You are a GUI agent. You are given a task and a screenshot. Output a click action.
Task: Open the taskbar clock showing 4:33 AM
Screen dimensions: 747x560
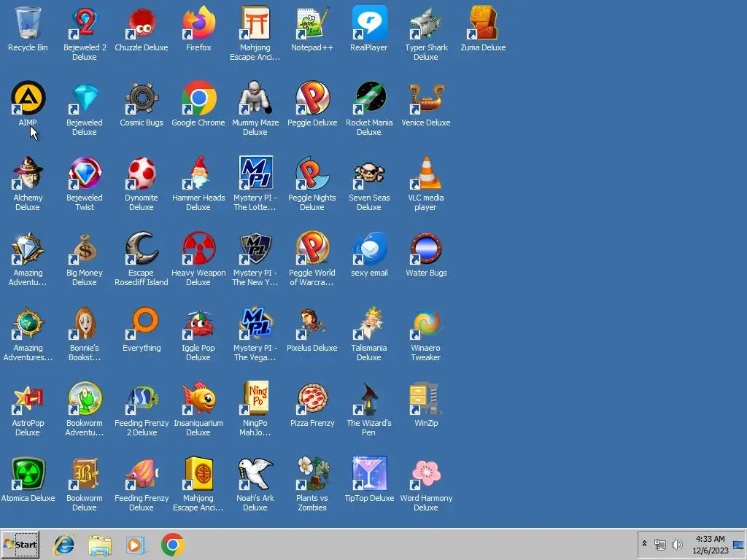pos(711,544)
